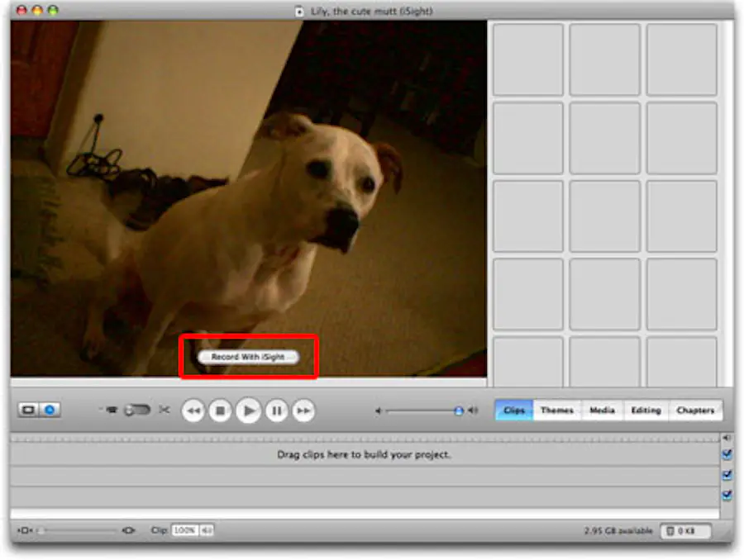Click the small movie icon on the zoom control
The height and width of the screenshot is (560, 744).
click(x=24, y=530)
